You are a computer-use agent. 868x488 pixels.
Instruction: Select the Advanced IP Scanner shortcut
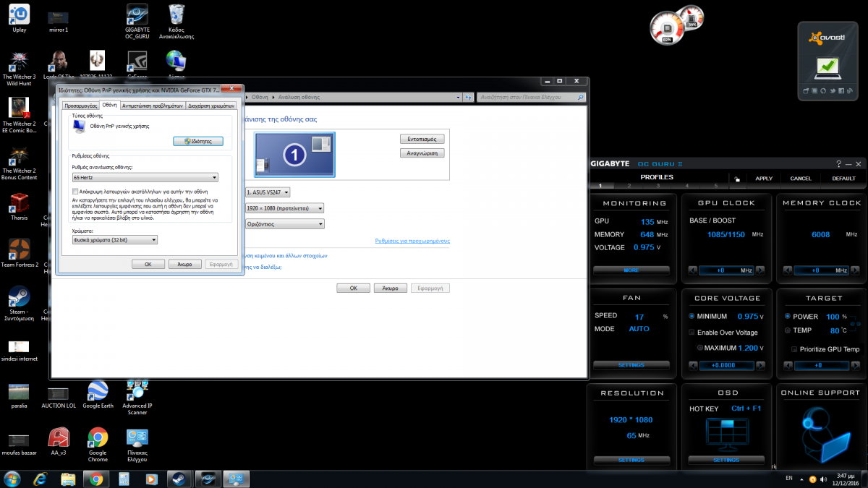[x=137, y=398]
